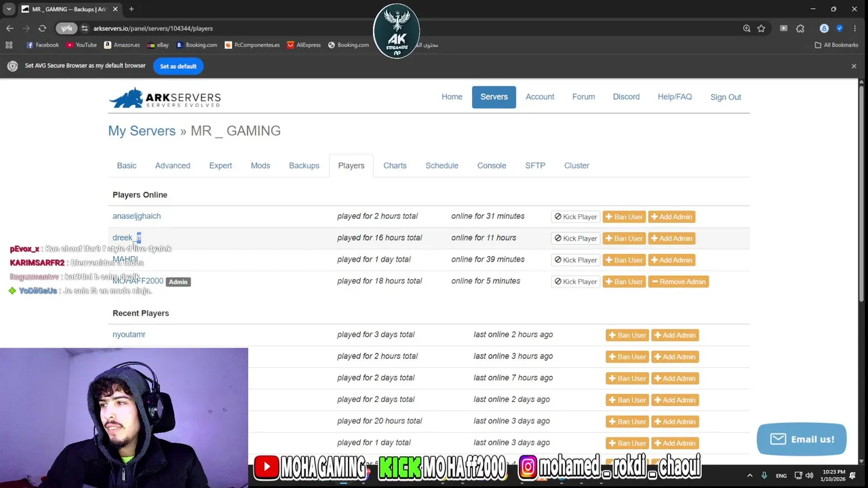868x488 pixels.
Task: Switch to the Backups tab
Action: [304, 165]
